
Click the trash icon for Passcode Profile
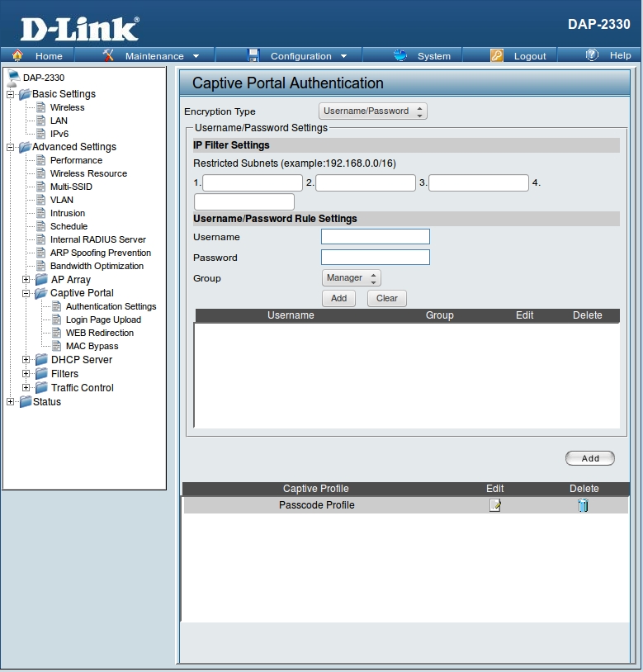tap(583, 505)
